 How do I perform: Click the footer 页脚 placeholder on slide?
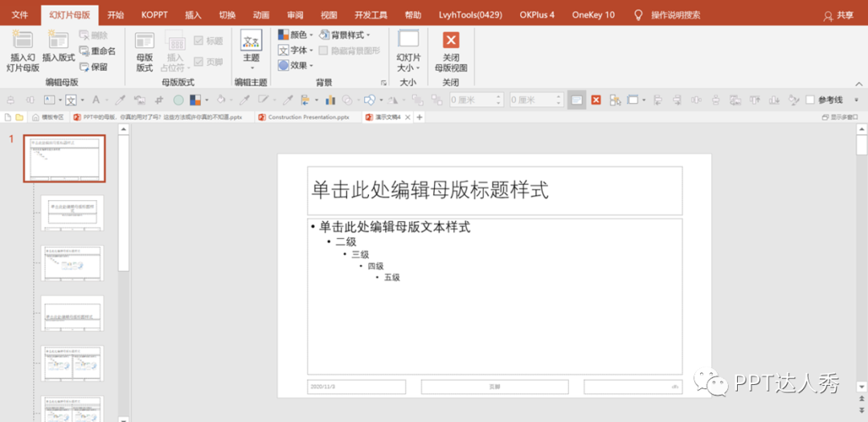click(495, 387)
